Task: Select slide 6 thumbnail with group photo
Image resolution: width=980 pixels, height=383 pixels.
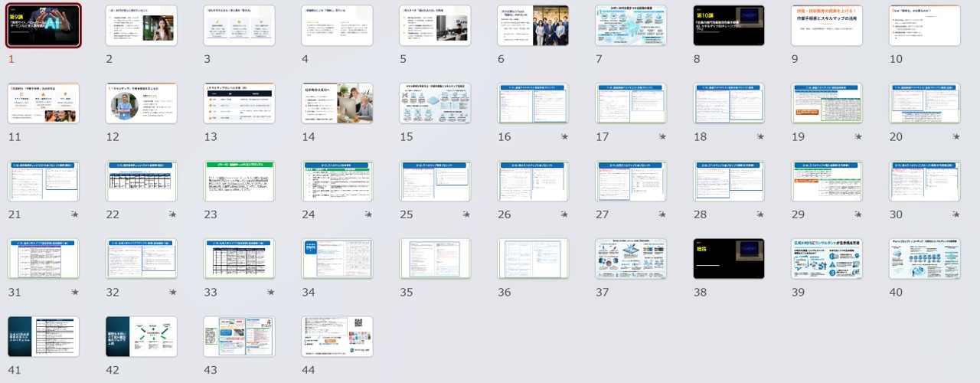Action: click(534, 26)
